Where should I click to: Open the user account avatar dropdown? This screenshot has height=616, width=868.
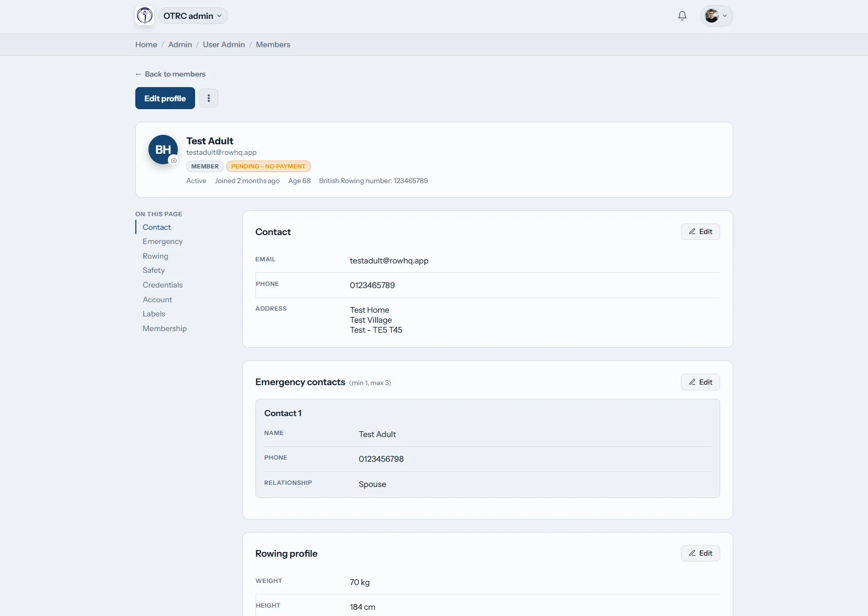tap(716, 16)
